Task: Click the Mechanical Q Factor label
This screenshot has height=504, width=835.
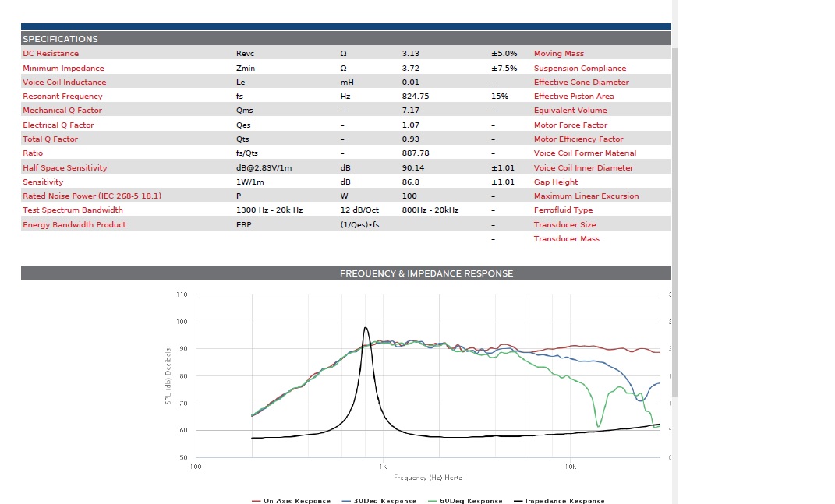Action: coord(62,110)
